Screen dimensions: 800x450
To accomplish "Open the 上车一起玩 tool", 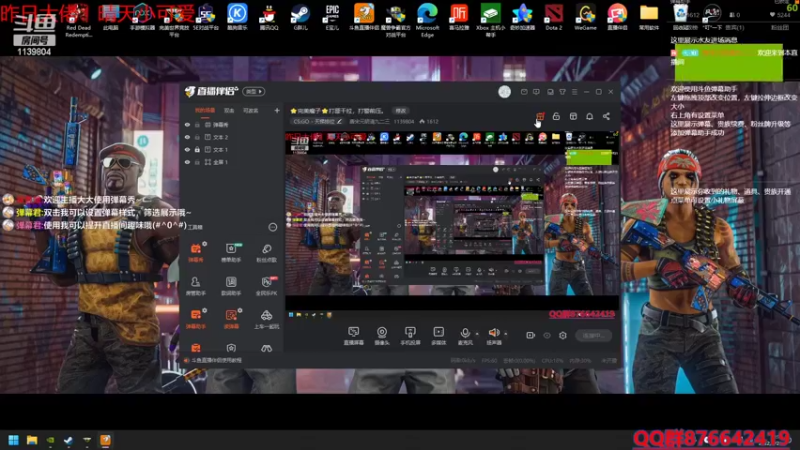I will (266, 319).
